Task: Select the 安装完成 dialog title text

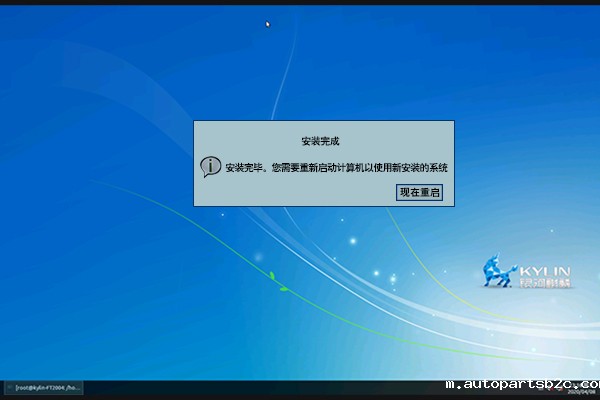Action: click(320, 141)
